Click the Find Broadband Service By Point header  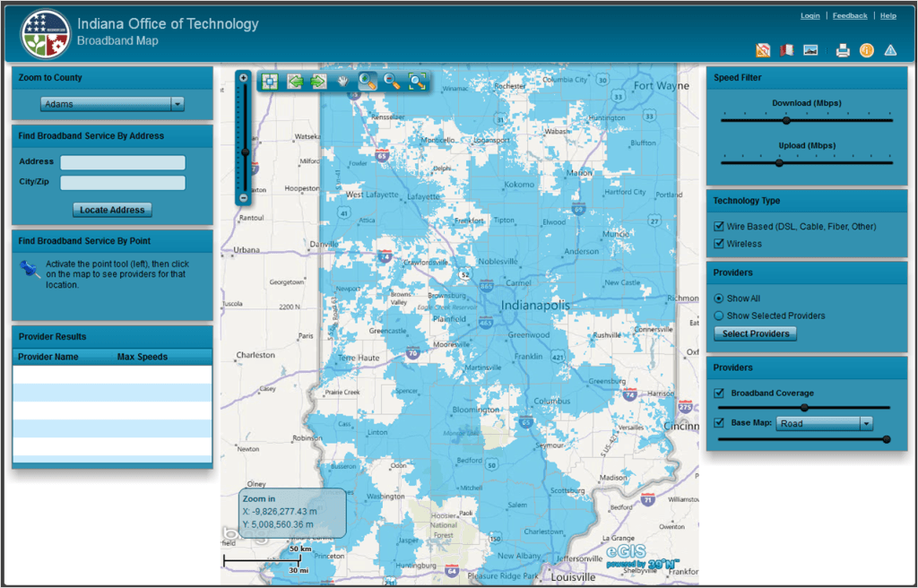(112, 241)
